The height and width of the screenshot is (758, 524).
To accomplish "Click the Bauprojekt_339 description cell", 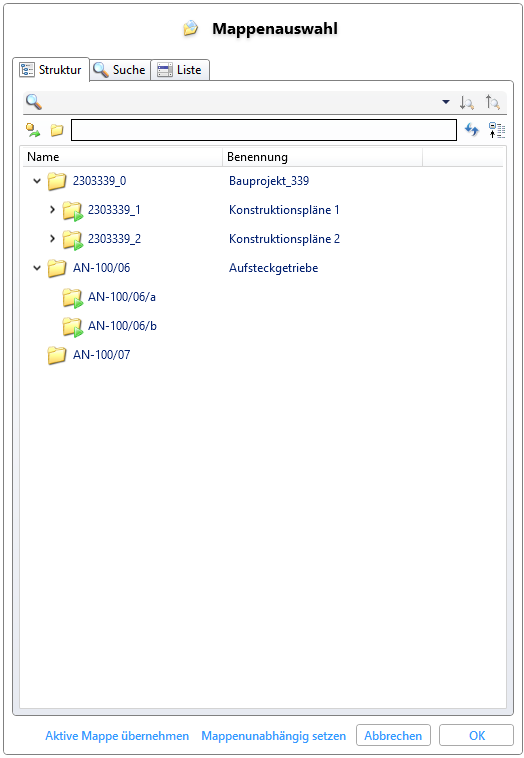I will tap(269, 181).
